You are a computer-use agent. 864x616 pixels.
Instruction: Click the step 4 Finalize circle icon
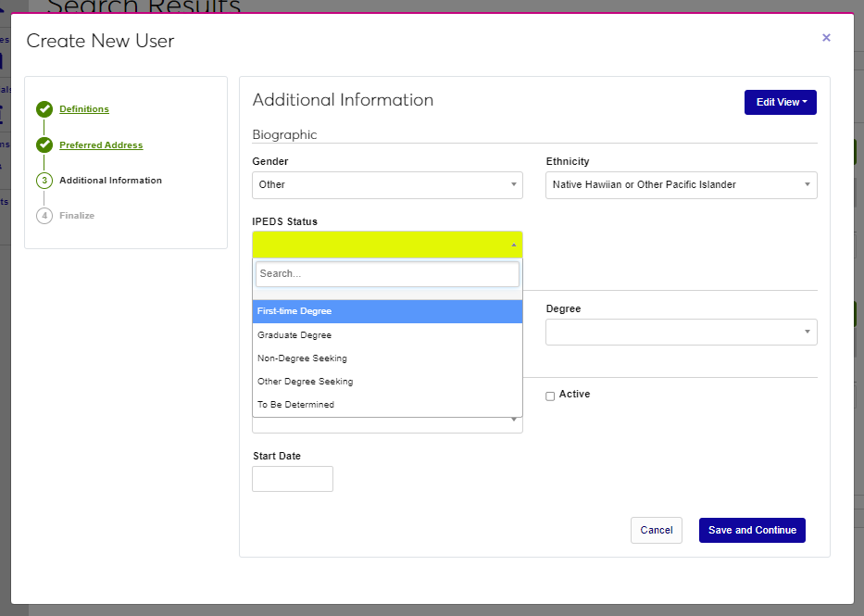tap(44, 216)
